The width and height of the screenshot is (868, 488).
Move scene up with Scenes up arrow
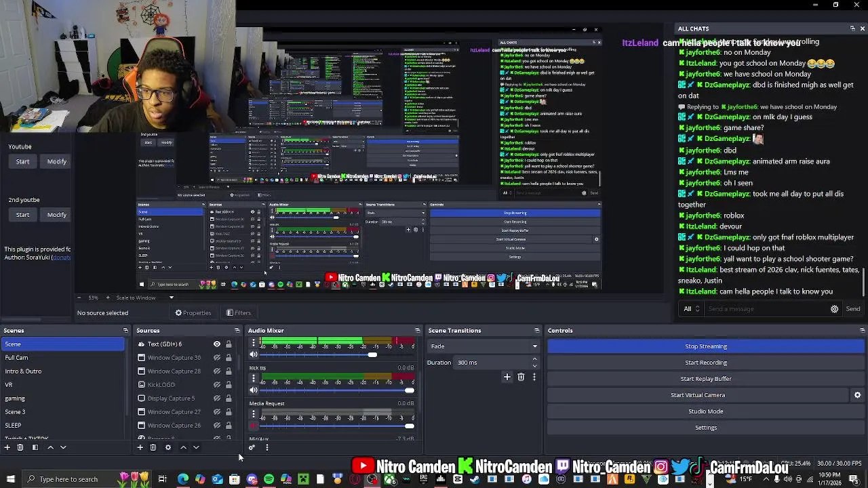pos(50,447)
